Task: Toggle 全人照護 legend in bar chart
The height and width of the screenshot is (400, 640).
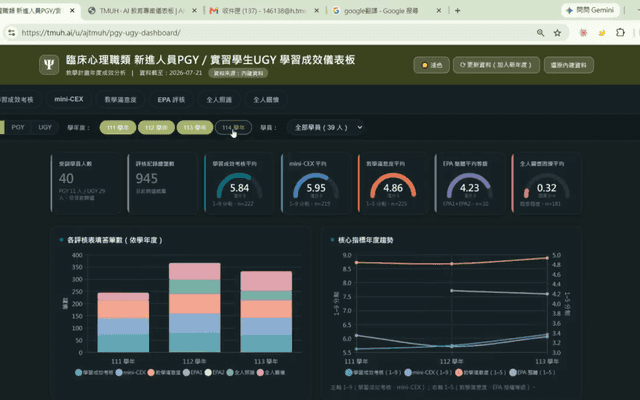Action: (240, 373)
